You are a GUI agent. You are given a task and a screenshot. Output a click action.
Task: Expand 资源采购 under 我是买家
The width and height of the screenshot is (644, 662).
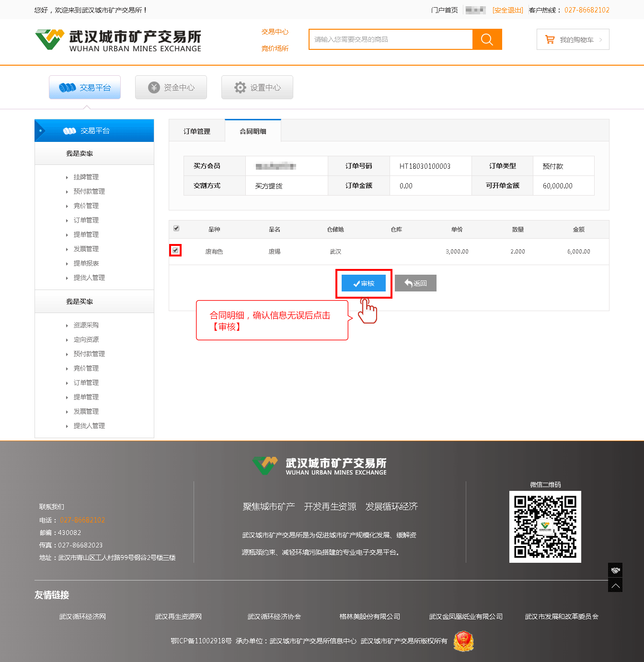[x=86, y=325]
